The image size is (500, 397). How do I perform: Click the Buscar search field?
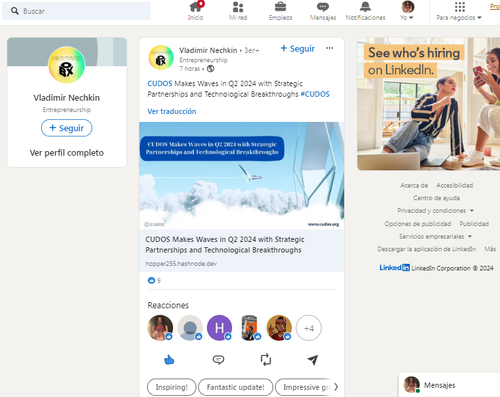pyautogui.click(x=76, y=11)
